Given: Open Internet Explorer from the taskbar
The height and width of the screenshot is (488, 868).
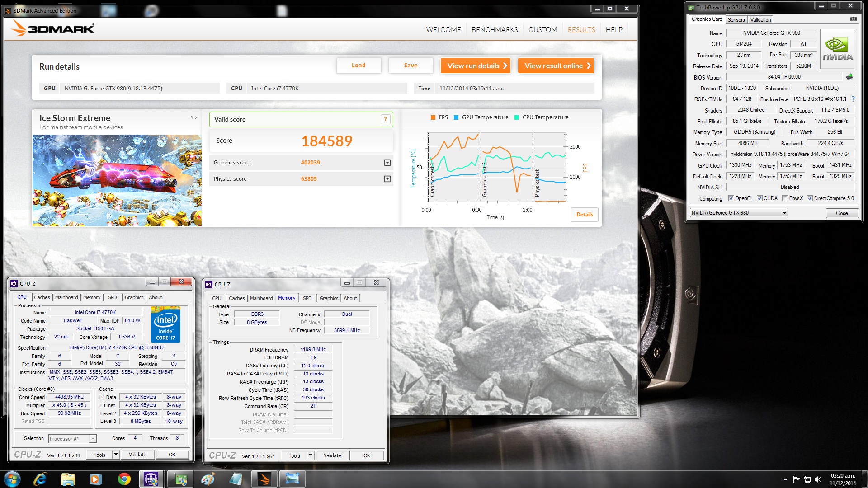Looking at the screenshot, I should (x=40, y=479).
